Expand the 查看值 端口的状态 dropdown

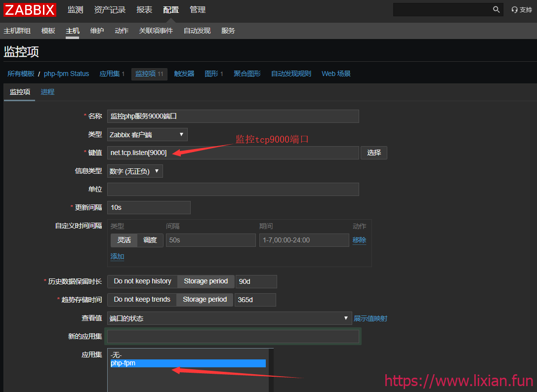pos(229,318)
